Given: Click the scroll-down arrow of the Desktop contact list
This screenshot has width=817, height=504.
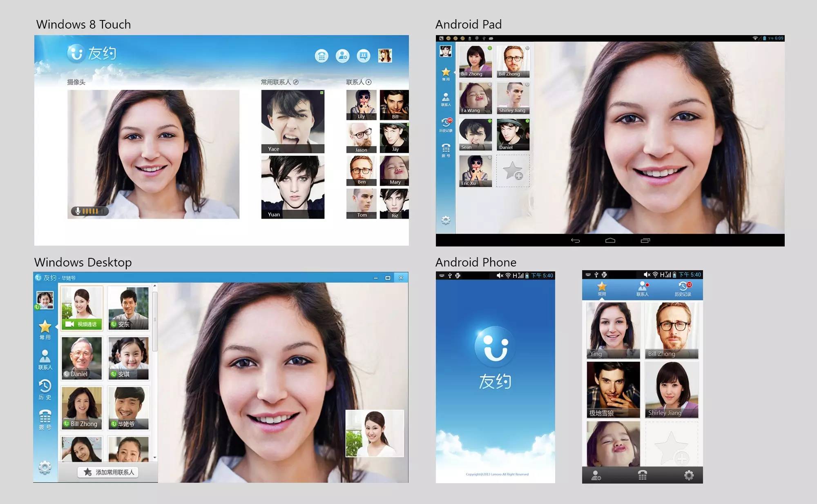Looking at the screenshot, I should pos(155,458).
